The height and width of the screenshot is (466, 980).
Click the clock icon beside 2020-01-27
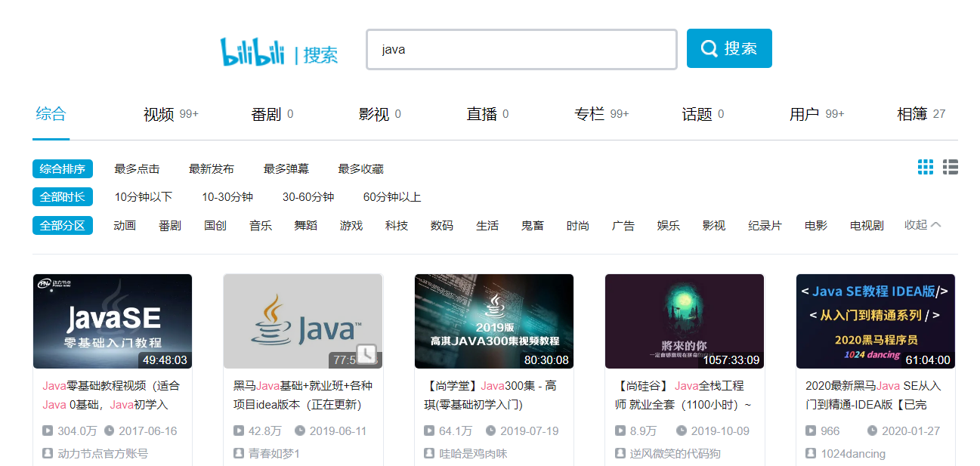coord(872,431)
